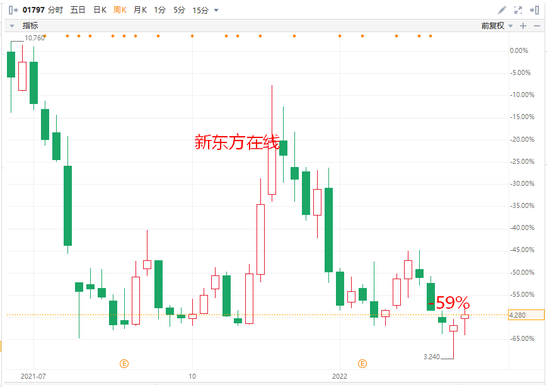Expand the 指标 indicator arrow
The height and width of the screenshot is (392, 549).
click(11, 26)
